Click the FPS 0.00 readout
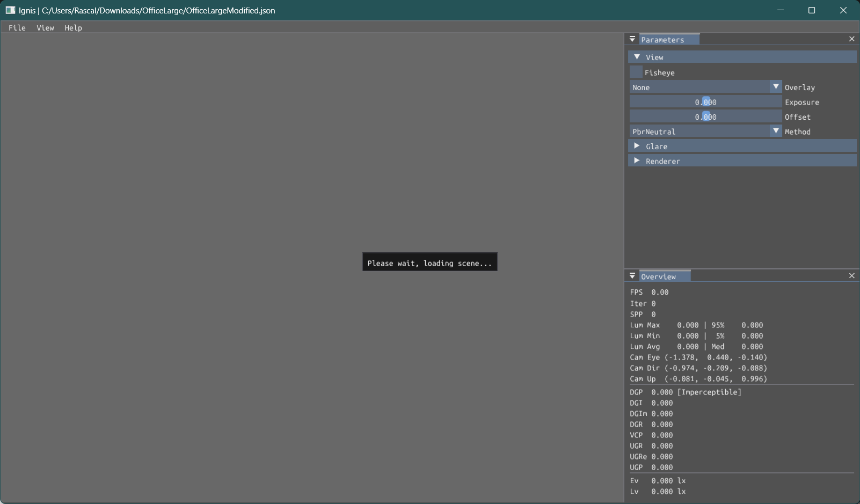 [649, 293]
